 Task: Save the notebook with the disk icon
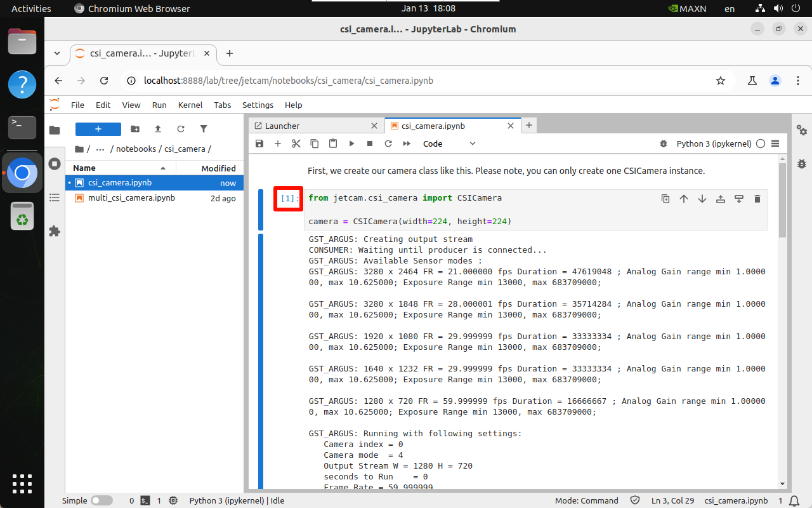(259, 144)
